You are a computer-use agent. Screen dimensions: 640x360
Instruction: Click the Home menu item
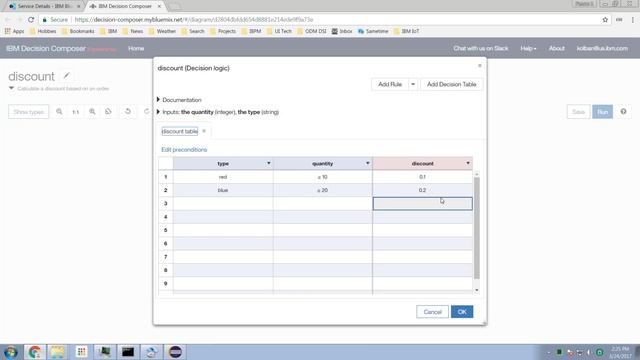(x=136, y=48)
